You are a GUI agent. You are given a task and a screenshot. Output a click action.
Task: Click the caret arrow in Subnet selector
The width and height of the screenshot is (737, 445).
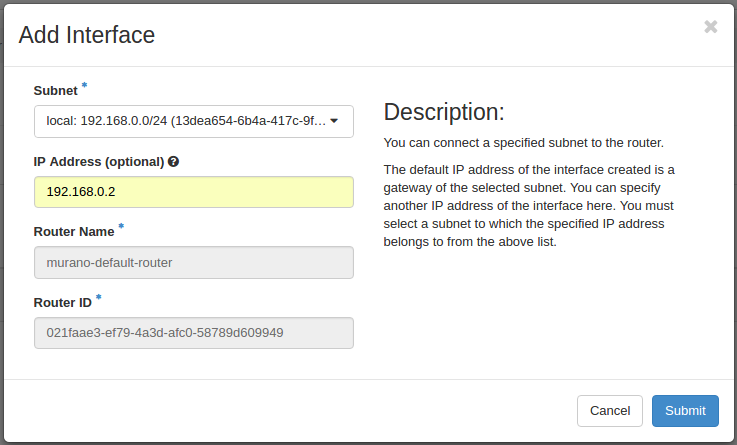coord(334,121)
